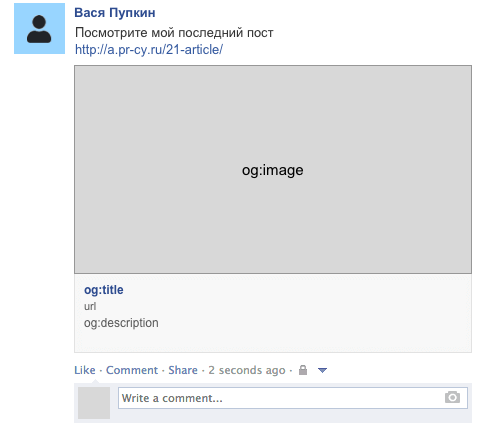Click the Comment link under the post
This screenshot has height=429, width=487.
click(x=132, y=370)
